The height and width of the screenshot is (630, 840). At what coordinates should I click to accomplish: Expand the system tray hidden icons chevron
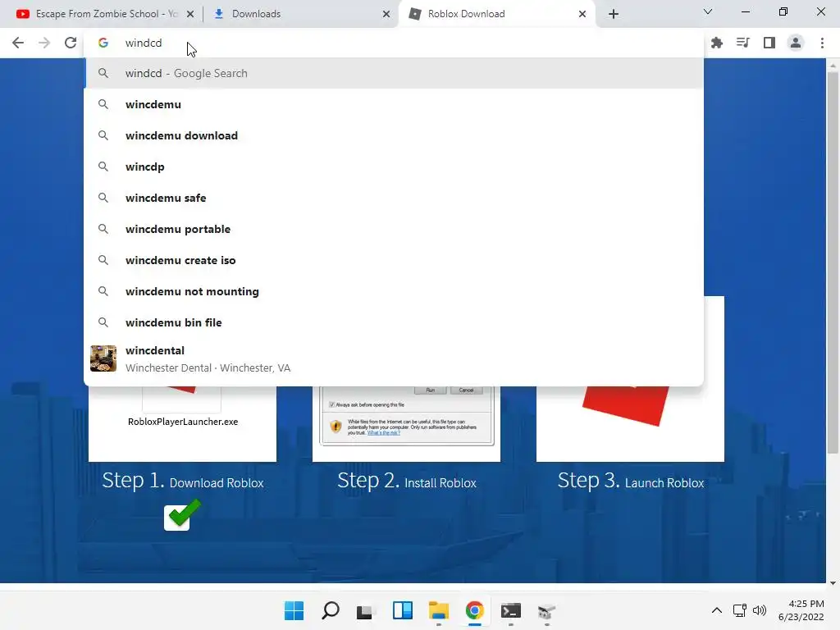coord(717,610)
